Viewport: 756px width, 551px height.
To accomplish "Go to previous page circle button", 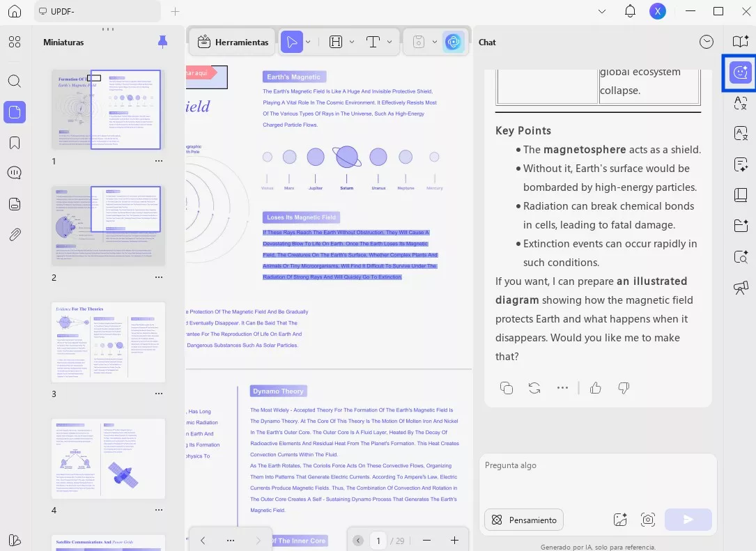I will click(x=357, y=541).
